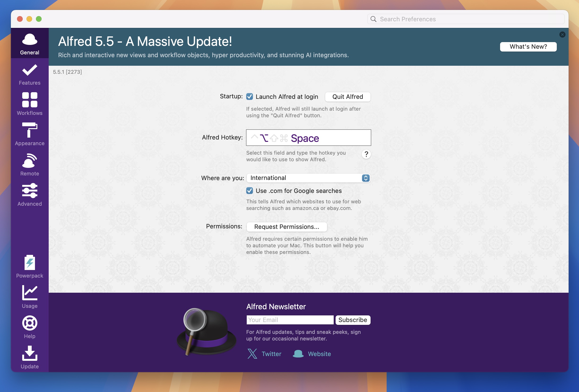579x392 pixels.
Task: Open the Update download section
Action: click(30, 357)
